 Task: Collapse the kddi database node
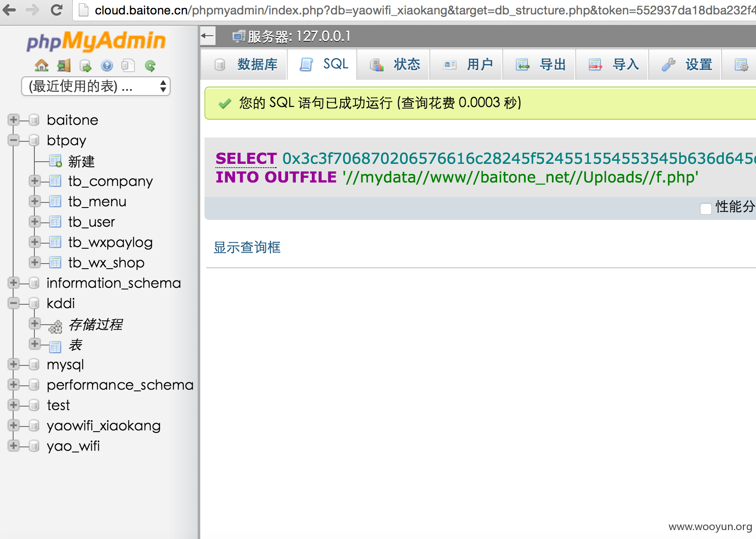pos(14,303)
